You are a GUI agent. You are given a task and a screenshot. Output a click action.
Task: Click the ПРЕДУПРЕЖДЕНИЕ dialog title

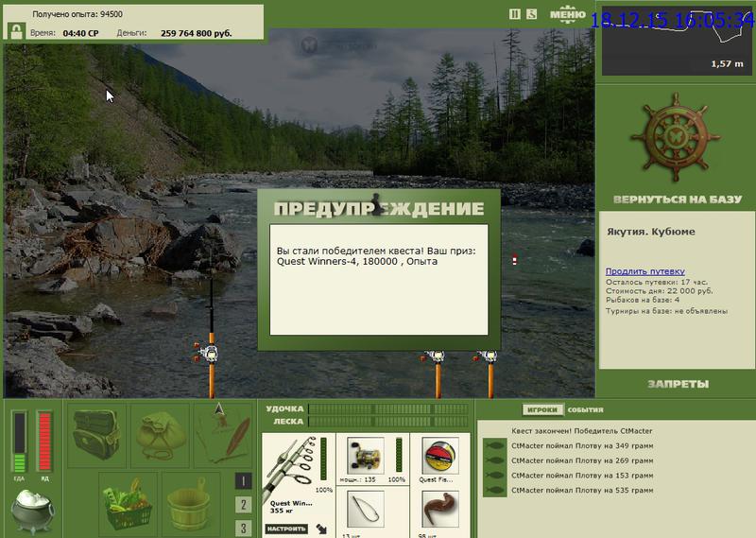click(379, 208)
